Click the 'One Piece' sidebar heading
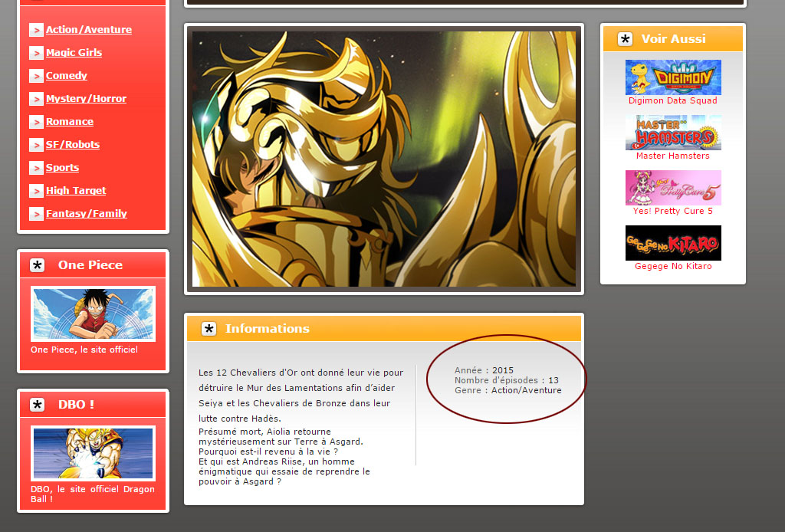This screenshot has width=785, height=532. tap(90, 265)
